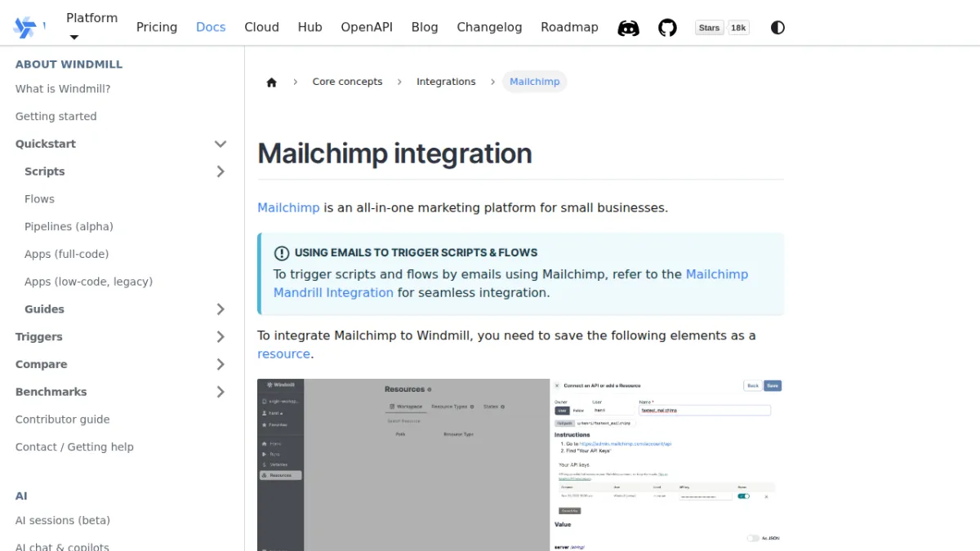The width and height of the screenshot is (980, 551).
Task: Click the GitHub Stars badge
Action: pos(710,28)
